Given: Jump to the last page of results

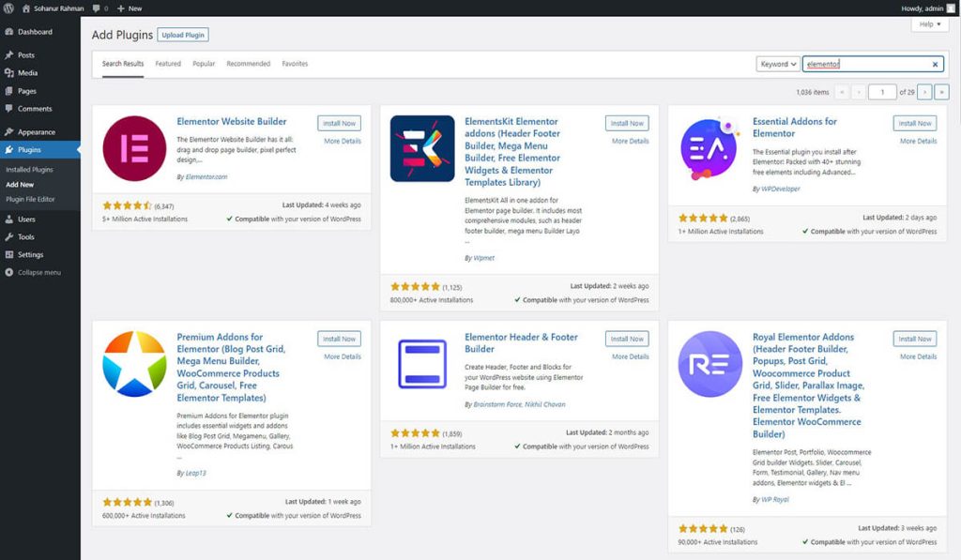Looking at the screenshot, I should coord(942,92).
